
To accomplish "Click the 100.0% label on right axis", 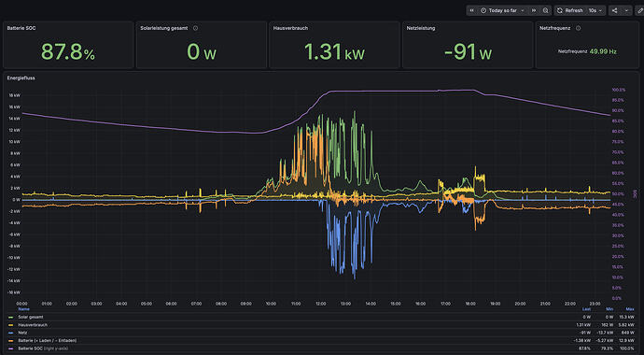I will 619,90.
